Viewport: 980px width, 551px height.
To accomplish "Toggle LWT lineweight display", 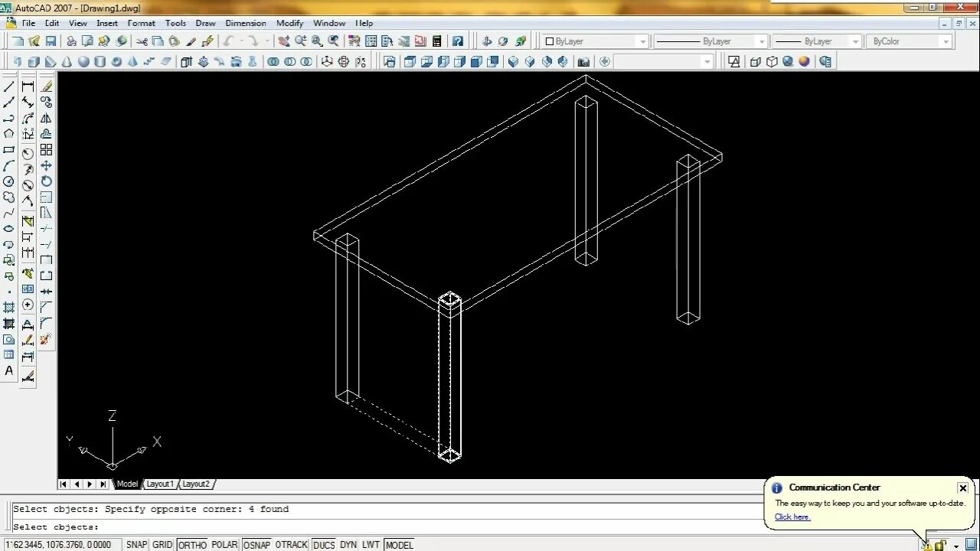I will click(x=371, y=544).
